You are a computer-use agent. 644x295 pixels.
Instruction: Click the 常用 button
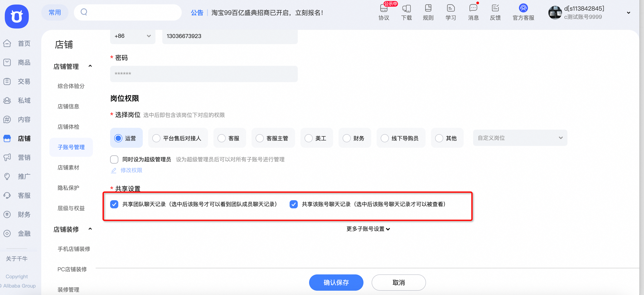55,12
